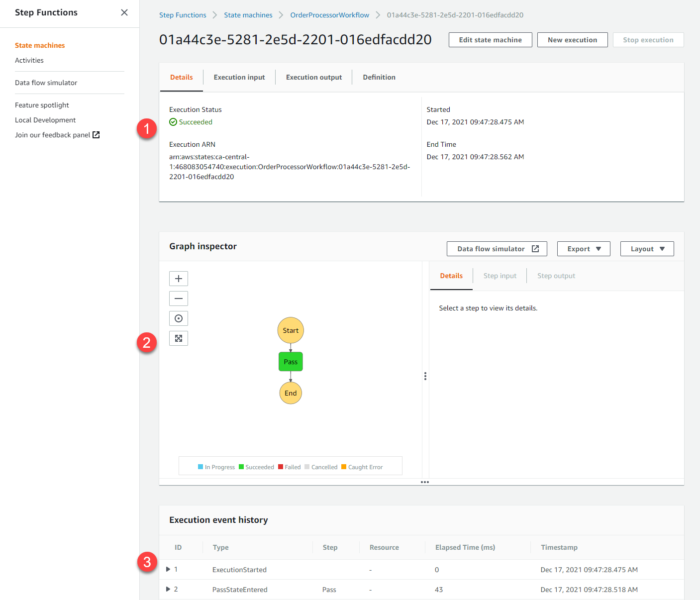Click the Type column header
Image resolution: width=700 pixels, height=600 pixels.
pos(221,547)
